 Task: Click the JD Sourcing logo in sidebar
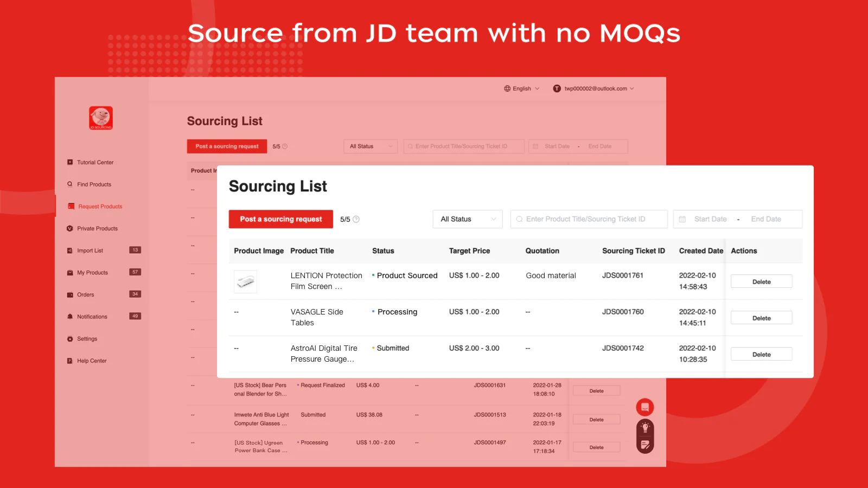point(101,118)
